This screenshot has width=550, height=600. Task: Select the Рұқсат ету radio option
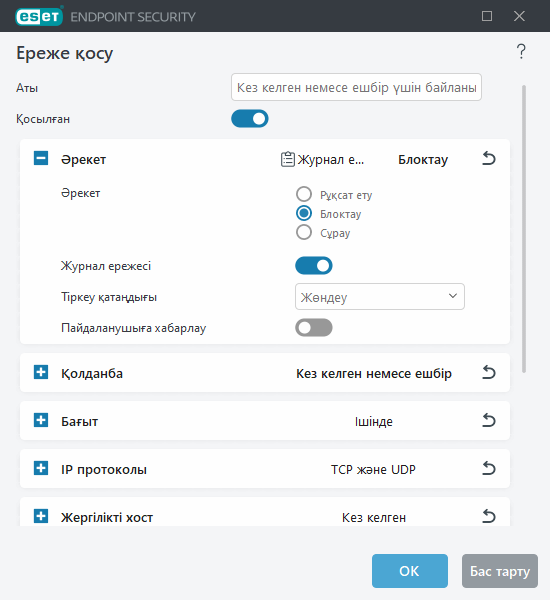tap(304, 194)
